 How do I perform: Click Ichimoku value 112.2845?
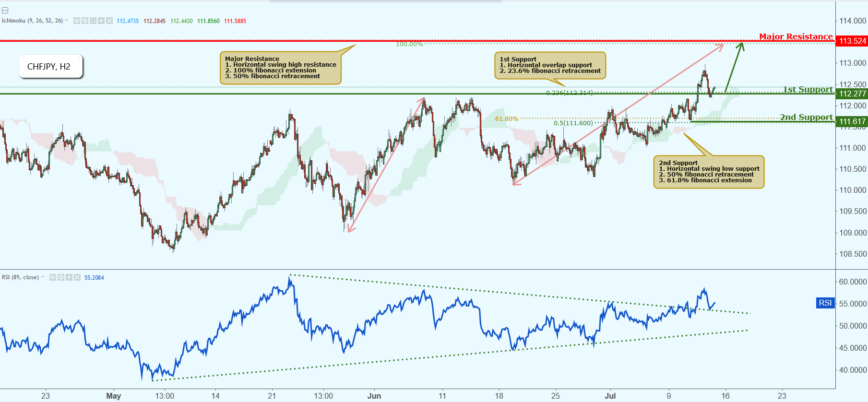click(155, 21)
